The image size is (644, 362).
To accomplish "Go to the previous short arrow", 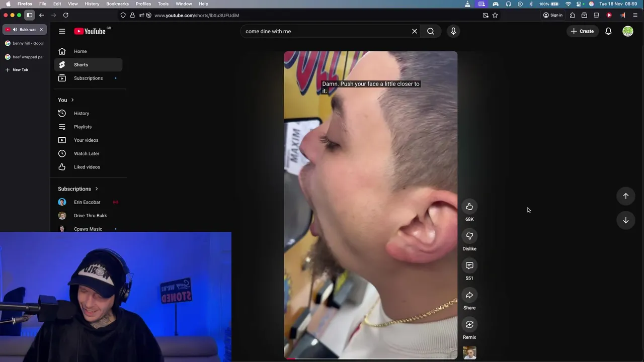I will pos(626,196).
